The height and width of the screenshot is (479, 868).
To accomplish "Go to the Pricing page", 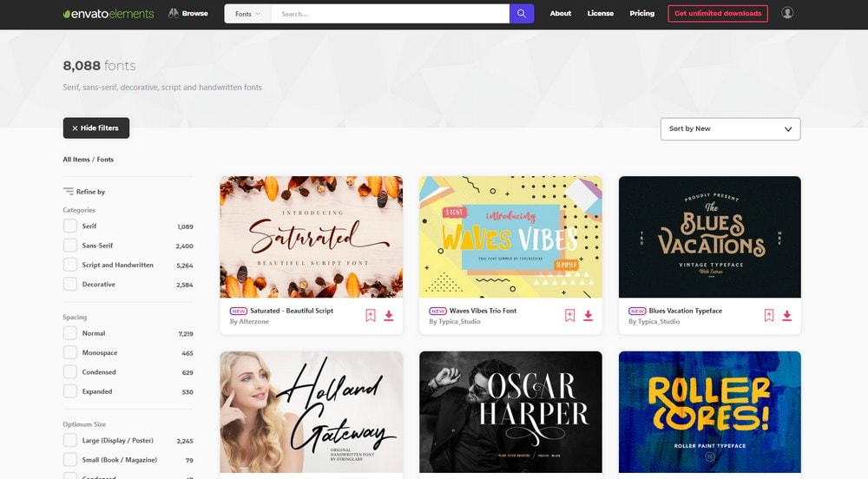I will coord(641,14).
